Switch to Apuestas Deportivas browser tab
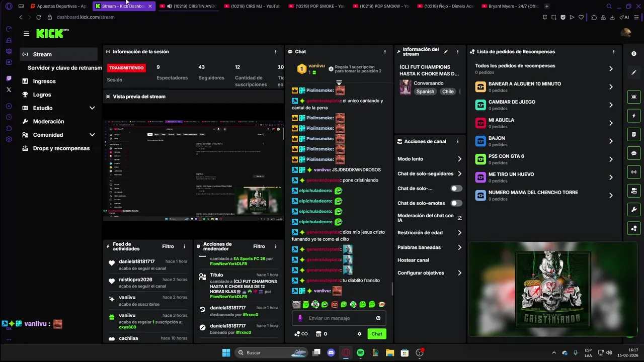Screen dimensions: 644x362 pyautogui.click(x=59, y=6)
